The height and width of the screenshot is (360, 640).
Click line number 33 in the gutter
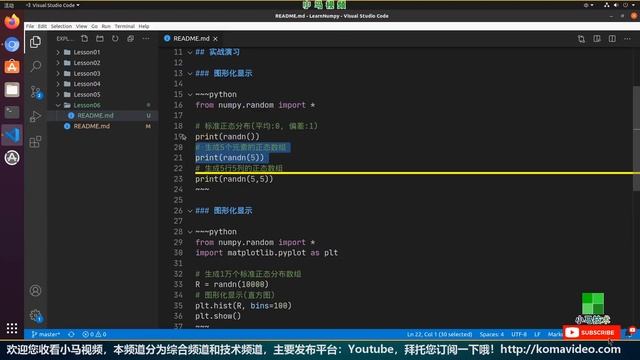[x=178, y=284]
